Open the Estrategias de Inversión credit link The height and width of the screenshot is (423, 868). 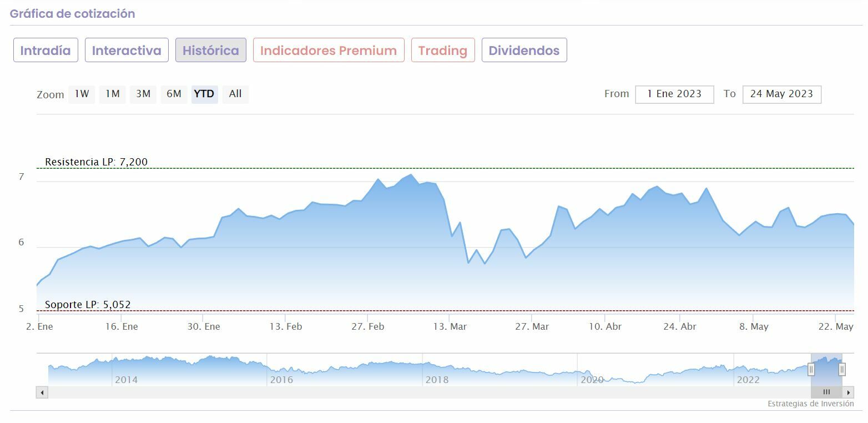click(810, 404)
